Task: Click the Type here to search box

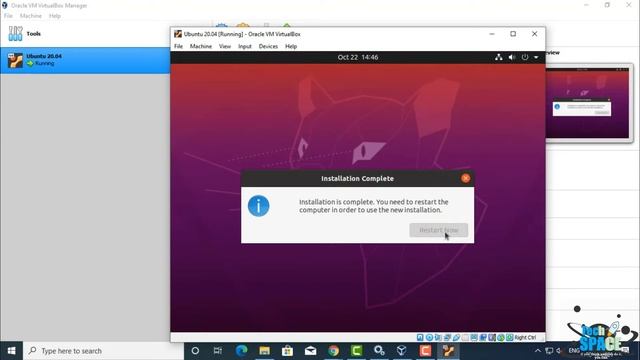Action: (104, 351)
